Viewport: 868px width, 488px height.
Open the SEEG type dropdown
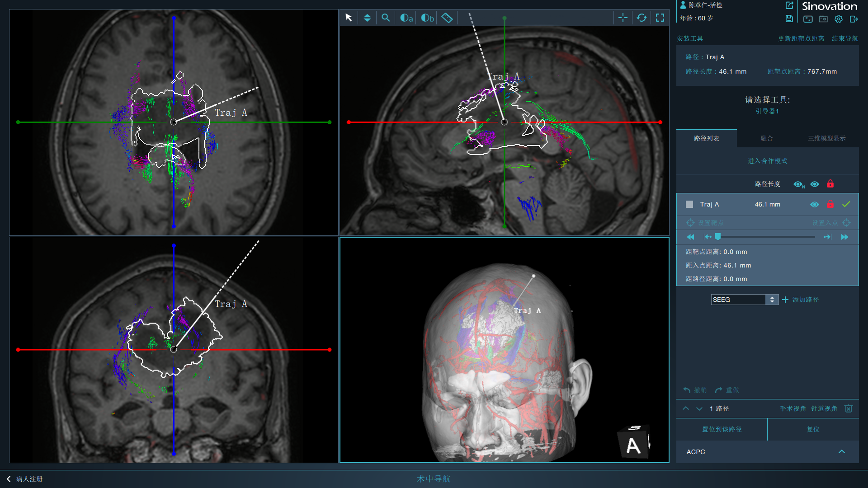pos(772,300)
